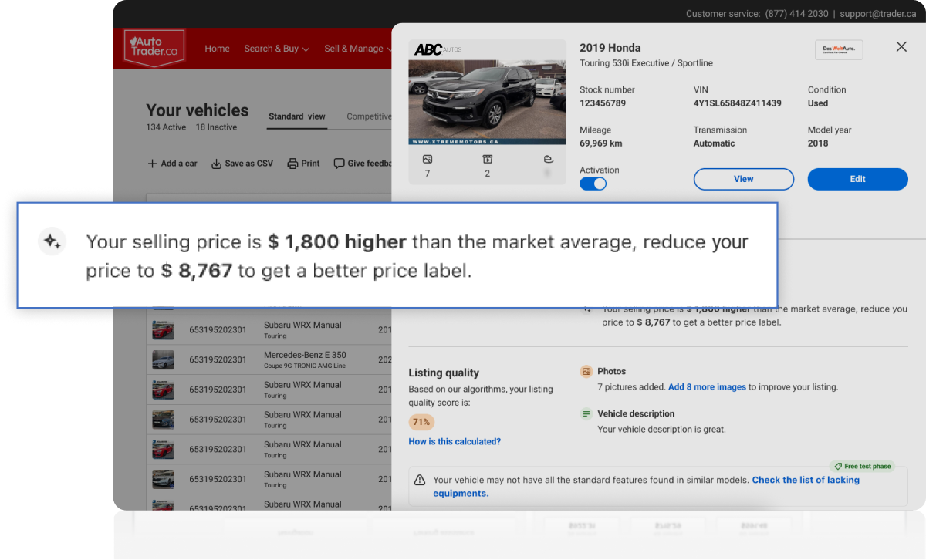
Task: Click the black Honda vehicle photo thumbnail
Action: [x=477, y=100]
